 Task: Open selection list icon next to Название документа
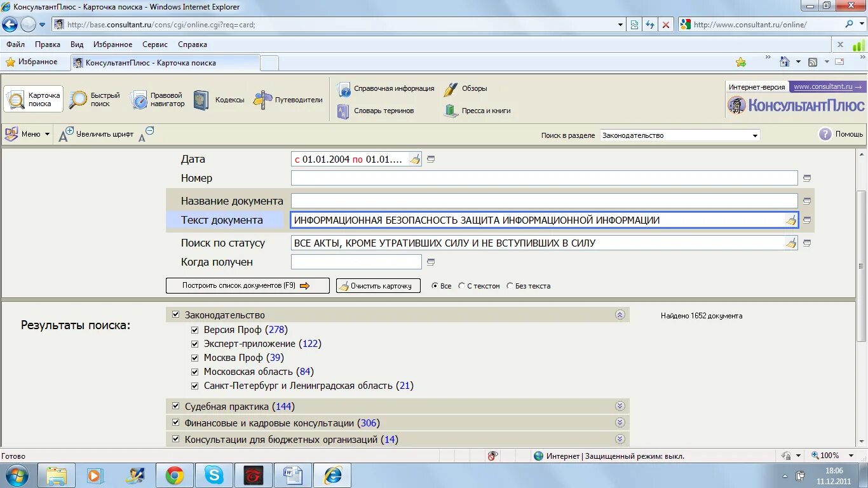tap(807, 201)
